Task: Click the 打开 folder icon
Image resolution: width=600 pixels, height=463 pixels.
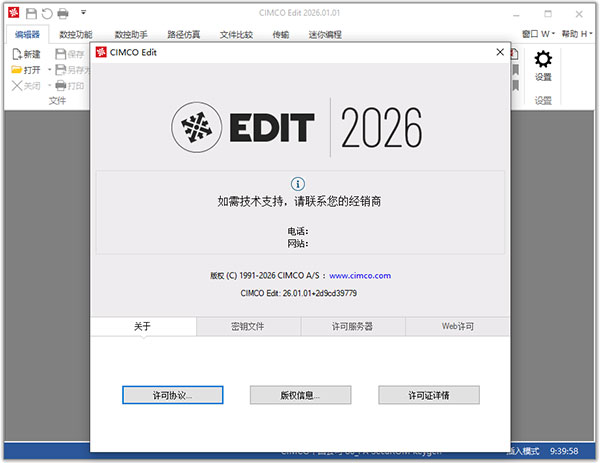Action: [16, 70]
